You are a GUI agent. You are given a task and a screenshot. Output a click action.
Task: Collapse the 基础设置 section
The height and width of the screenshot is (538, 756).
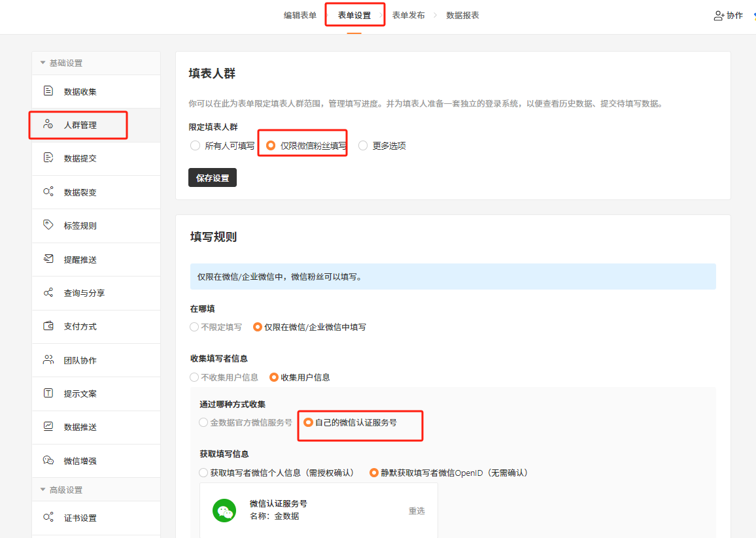coord(43,63)
